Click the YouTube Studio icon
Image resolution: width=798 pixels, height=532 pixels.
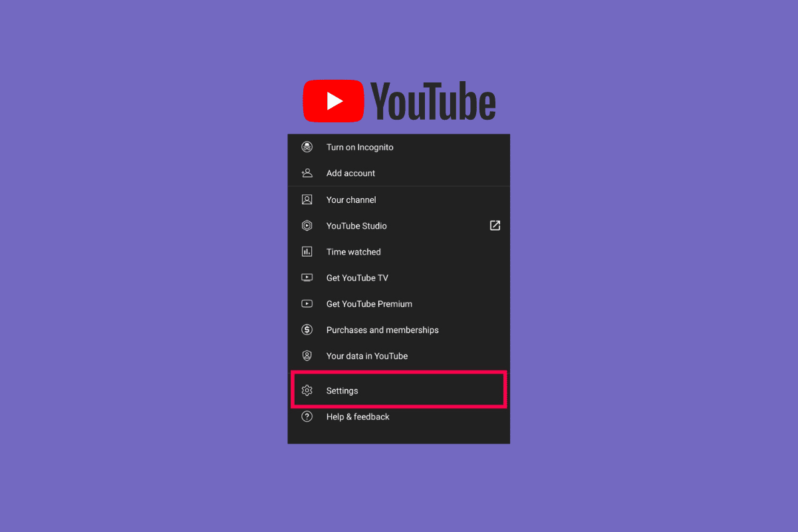pos(307,225)
